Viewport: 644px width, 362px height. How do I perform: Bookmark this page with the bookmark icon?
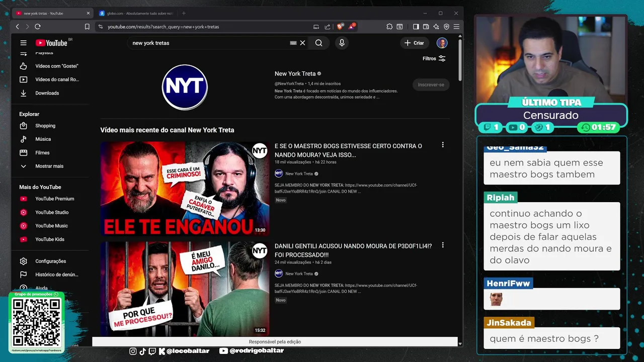tap(87, 27)
